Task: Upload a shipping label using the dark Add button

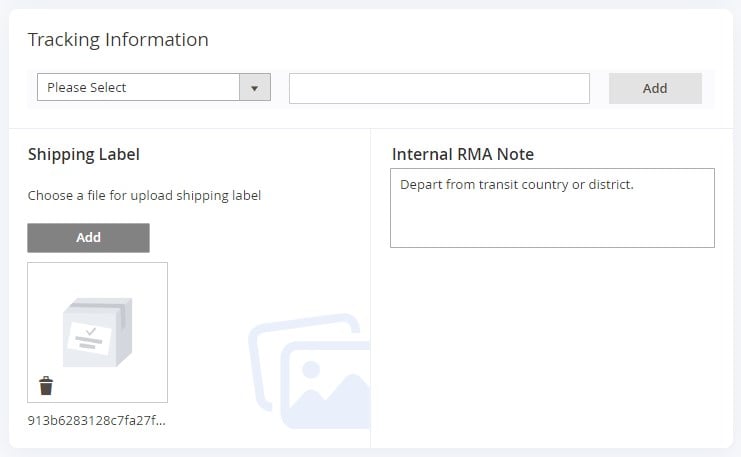Action: click(x=88, y=238)
